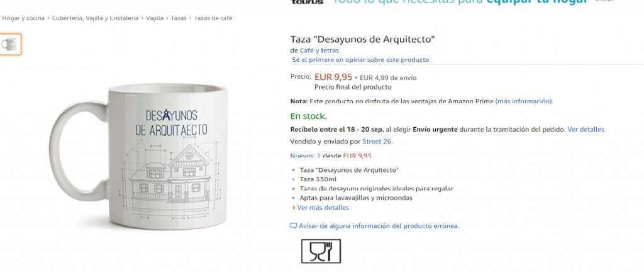
Task: Go to the Vajilla breadcrumb
Action: point(155,18)
